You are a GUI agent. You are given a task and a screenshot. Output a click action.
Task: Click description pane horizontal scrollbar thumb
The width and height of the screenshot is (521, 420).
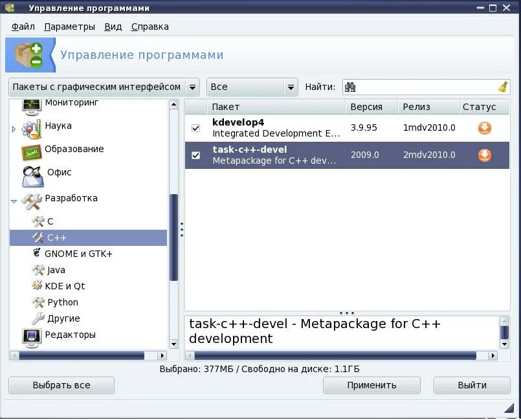pyautogui.click(x=335, y=355)
